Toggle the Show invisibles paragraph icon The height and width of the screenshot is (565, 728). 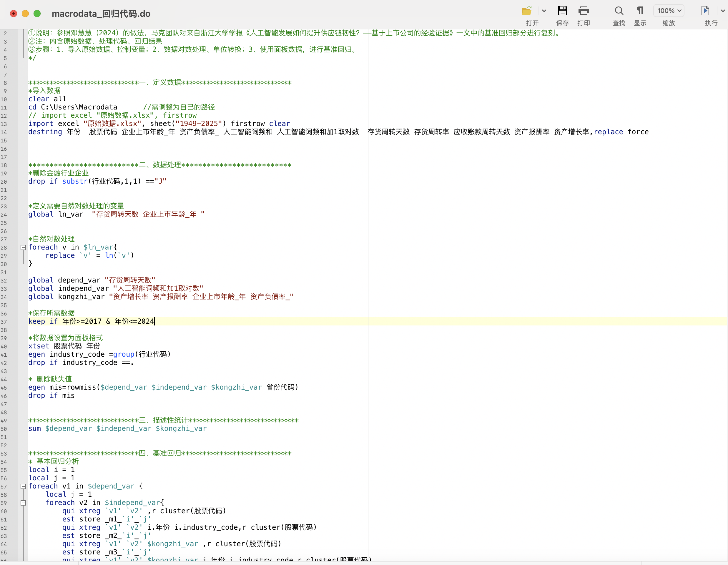pyautogui.click(x=640, y=11)
